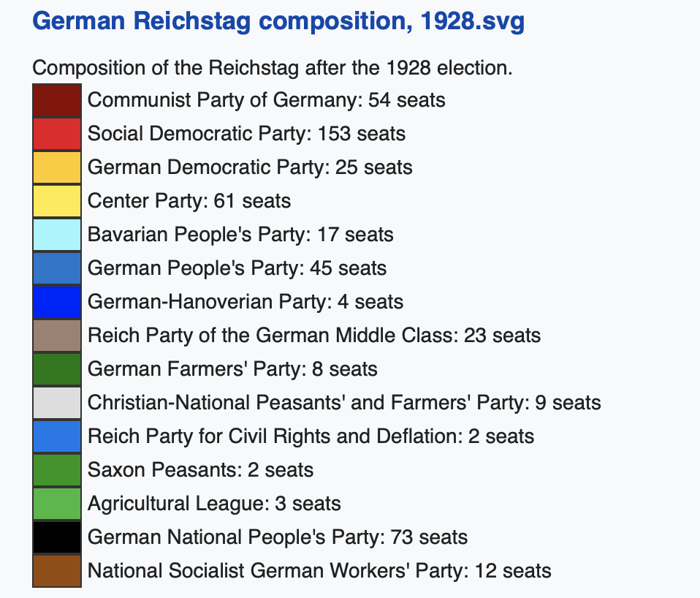Click the German National People's Party: 73 seats label
This screenshot has width=700, height=598.
[278, 537]
